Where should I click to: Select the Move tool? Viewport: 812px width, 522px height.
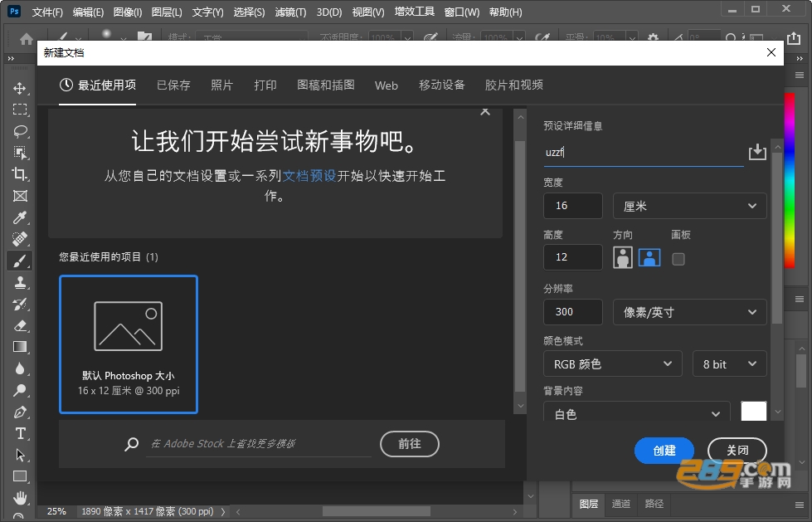tap(20, 88)
